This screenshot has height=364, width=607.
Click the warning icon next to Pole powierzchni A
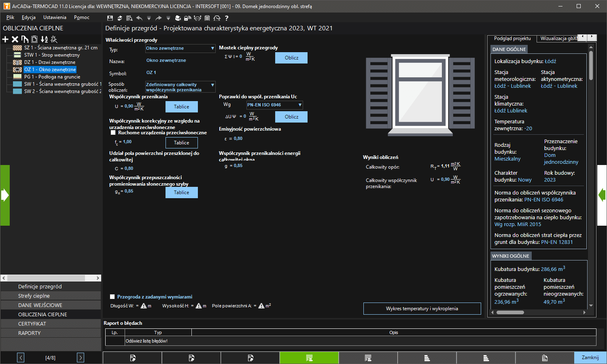(261, 306)
